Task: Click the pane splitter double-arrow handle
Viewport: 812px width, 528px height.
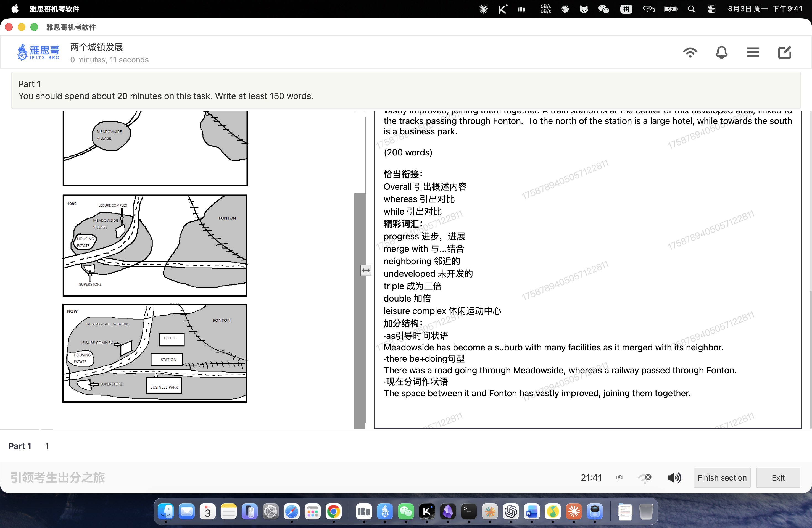Action: point(366,270)
